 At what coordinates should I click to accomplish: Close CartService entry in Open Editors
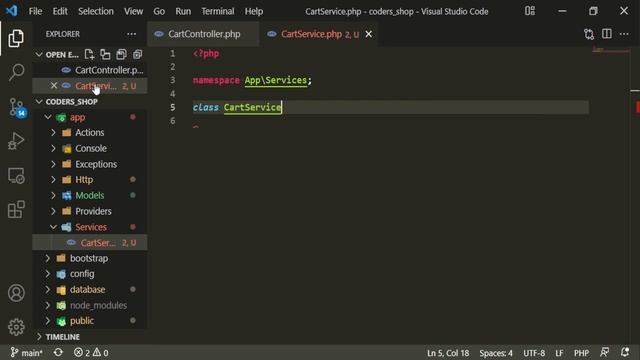click(x=54, y=86)
